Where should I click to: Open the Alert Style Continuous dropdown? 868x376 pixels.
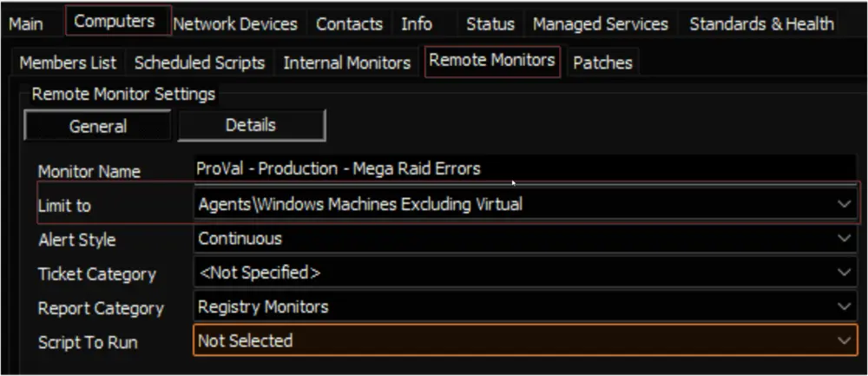(x=525, y=239)
